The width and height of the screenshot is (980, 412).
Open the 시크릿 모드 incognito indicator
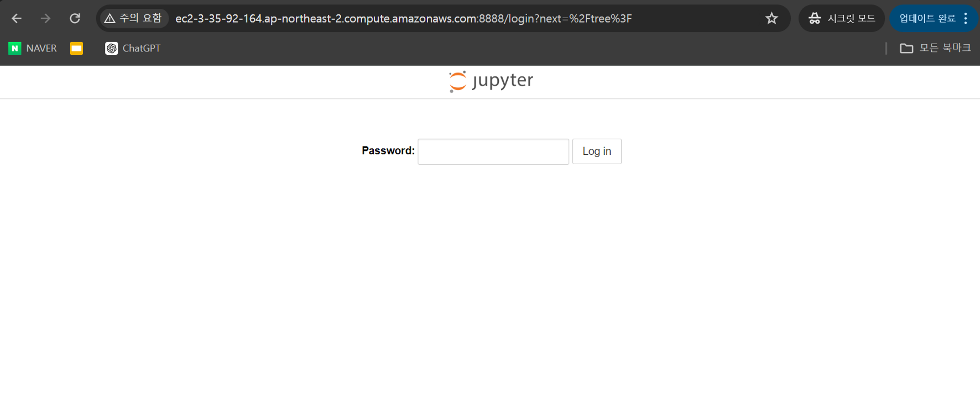coord(842,19)
